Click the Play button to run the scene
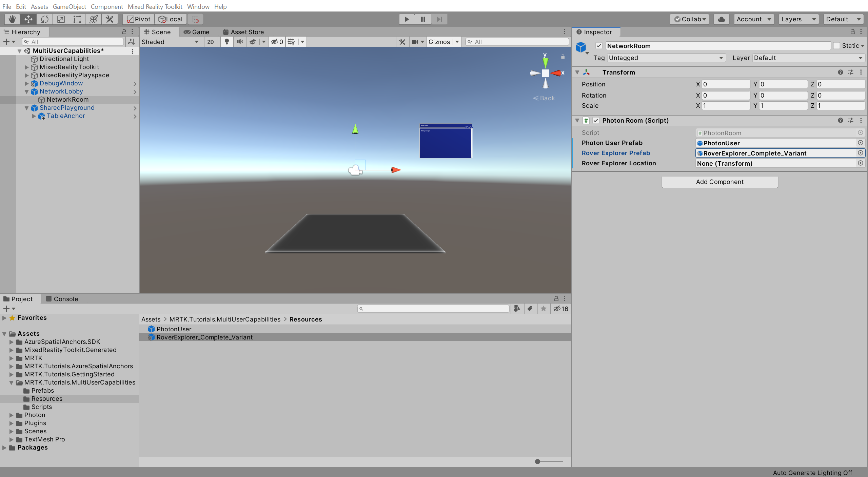This screenshot has height=477, width=868. pos(407,19)
